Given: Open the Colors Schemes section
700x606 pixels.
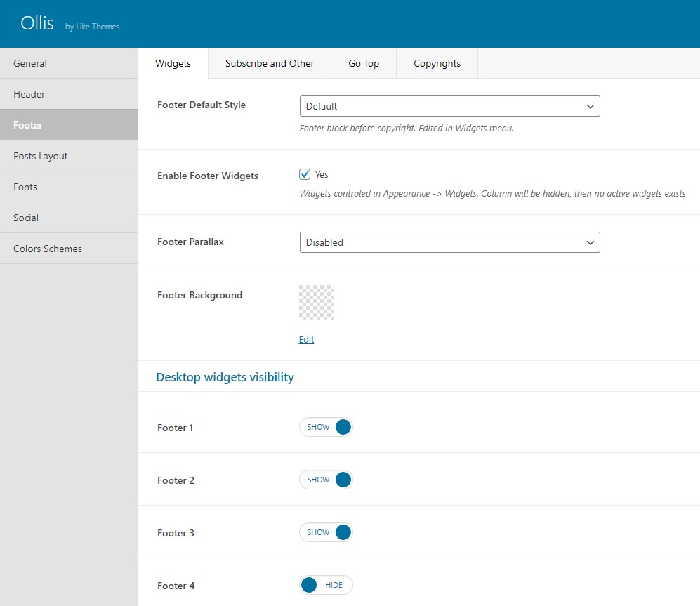Looking at the screenshot, I should pyautogui.click(x=69, y=249).
